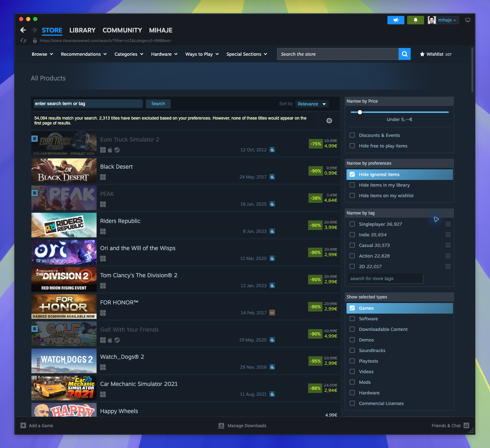Screen dimensions: 490x448
Task: Switch to the LIBRARY tab
Action: coord(82,30)
